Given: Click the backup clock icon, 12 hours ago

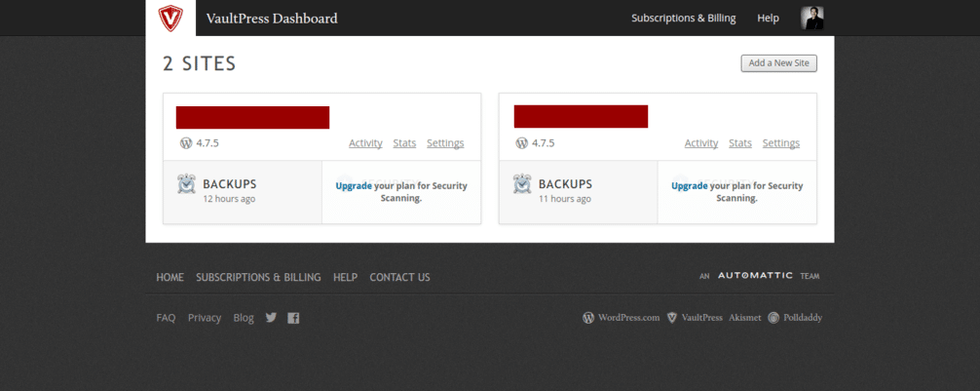Looking at the screenshot, I should tap(186, 184).
